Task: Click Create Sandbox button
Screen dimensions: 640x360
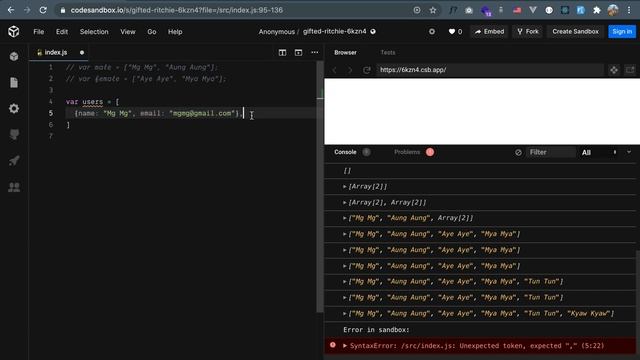Action: click(575, 31)
